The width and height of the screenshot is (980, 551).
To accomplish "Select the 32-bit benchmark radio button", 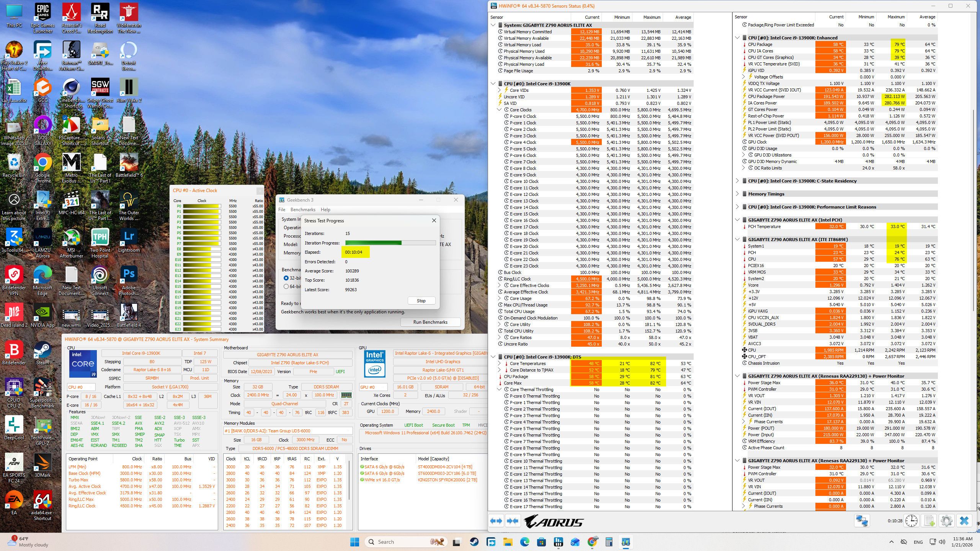I will [x=286, y=278].
